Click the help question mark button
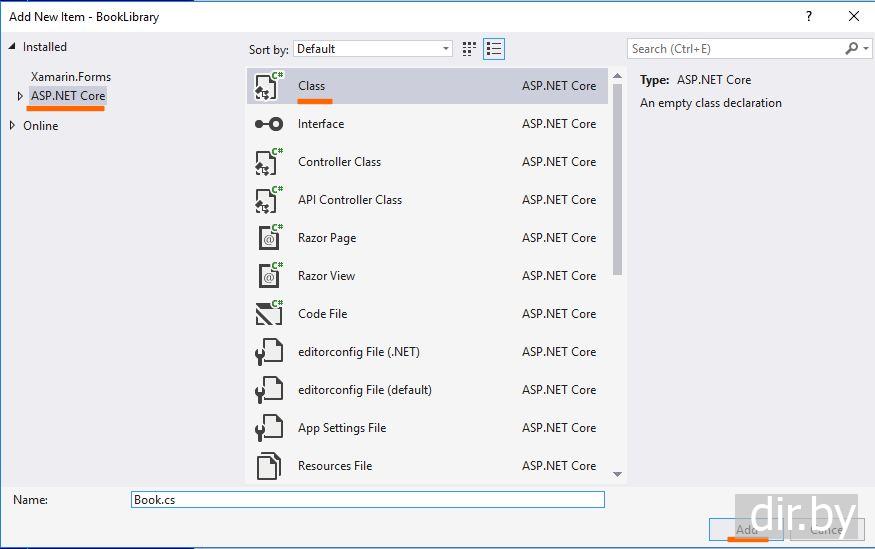 [809, 16]
